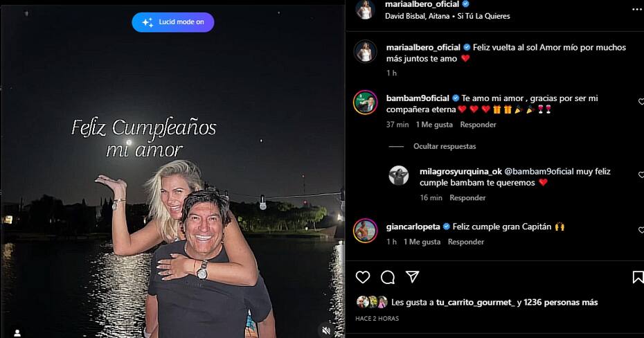Unmute the video sound icon
The width and height of the screenshot is (644, 338).
coord(327,330)
